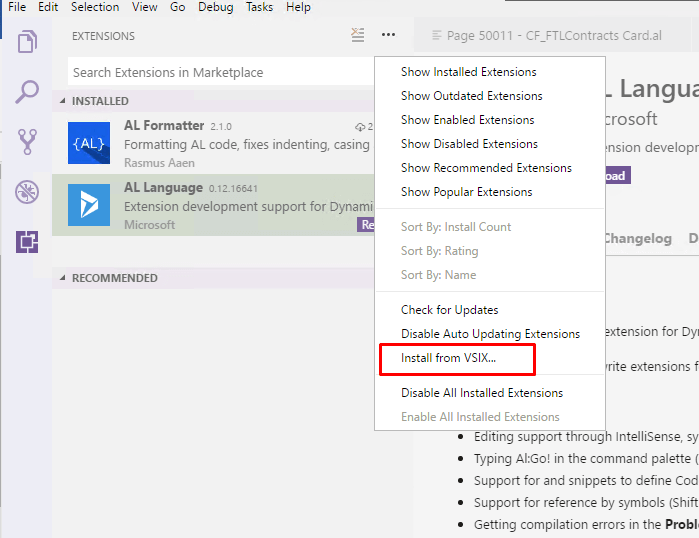699x538 pixels.
Task: Open the More Actions ellipsis in Extensions
Action: click(388, 35)
